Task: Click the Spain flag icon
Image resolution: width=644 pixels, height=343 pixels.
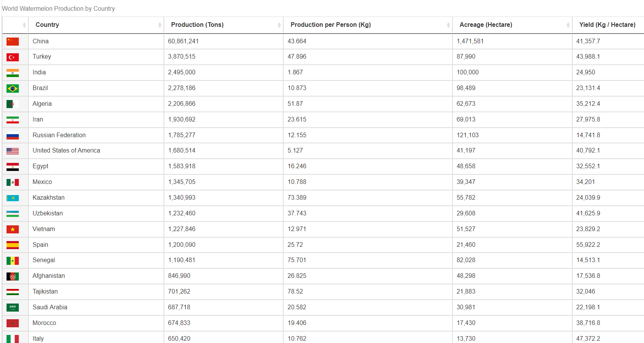Action: (x=13, y=245)
